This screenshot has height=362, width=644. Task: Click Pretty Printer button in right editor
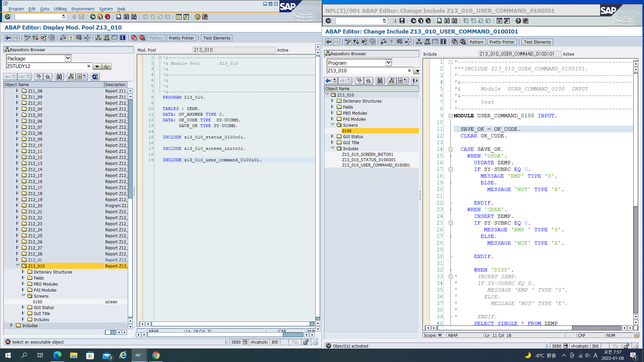tap(502, 42)
